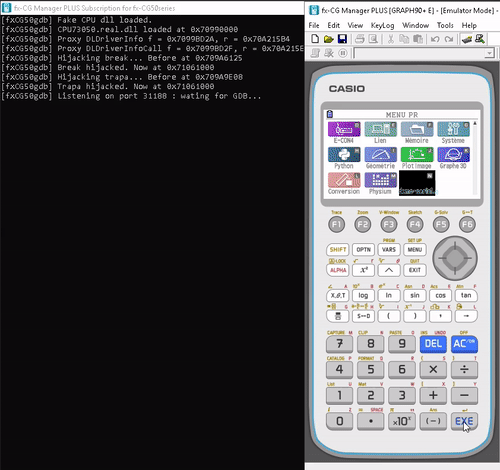Click the KeyLog pause icon in second toolbar

tap(343, 53)
